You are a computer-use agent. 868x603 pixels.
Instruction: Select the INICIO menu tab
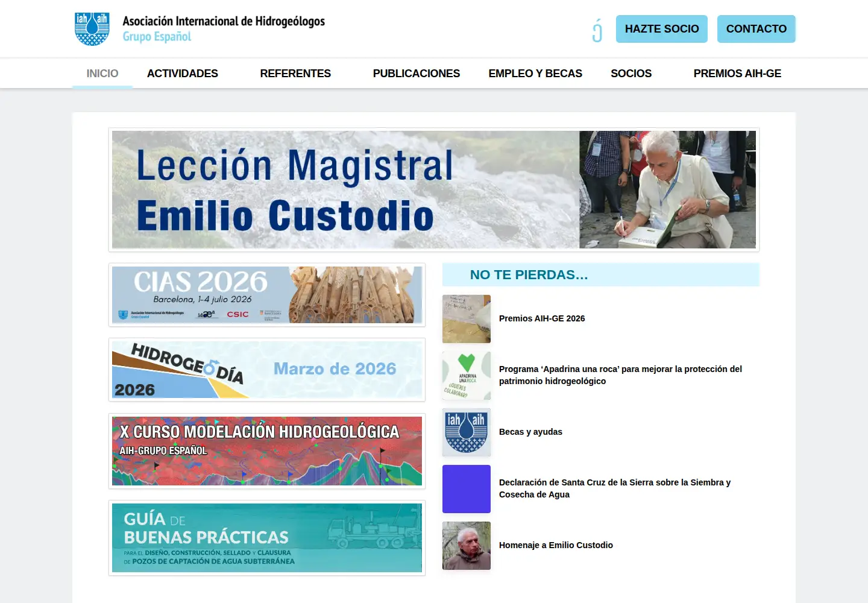(102, 74)
